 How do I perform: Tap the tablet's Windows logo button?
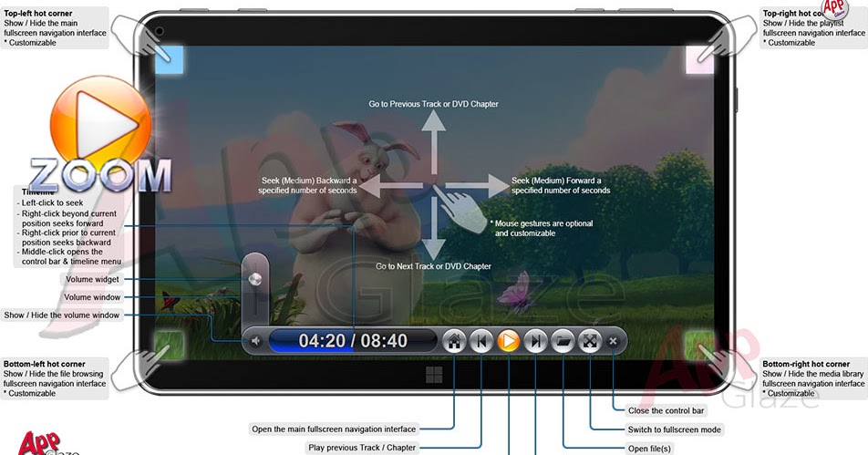pos(434,375)
